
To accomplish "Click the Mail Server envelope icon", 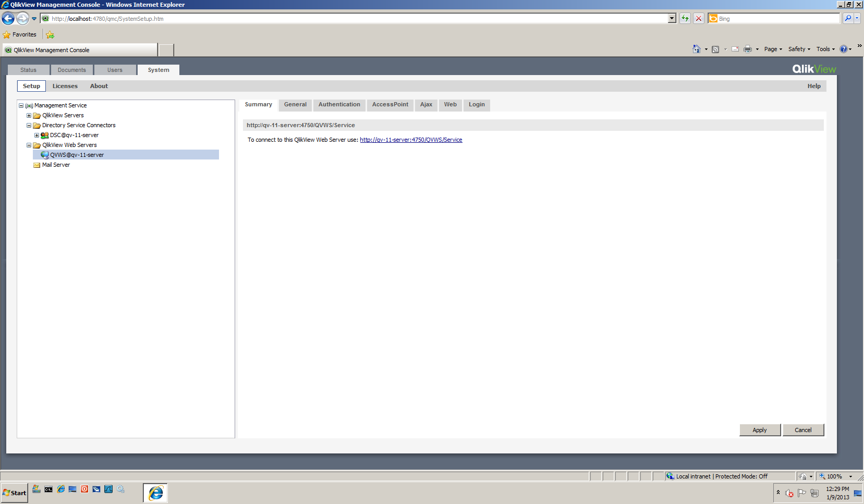I will [37, 165].
